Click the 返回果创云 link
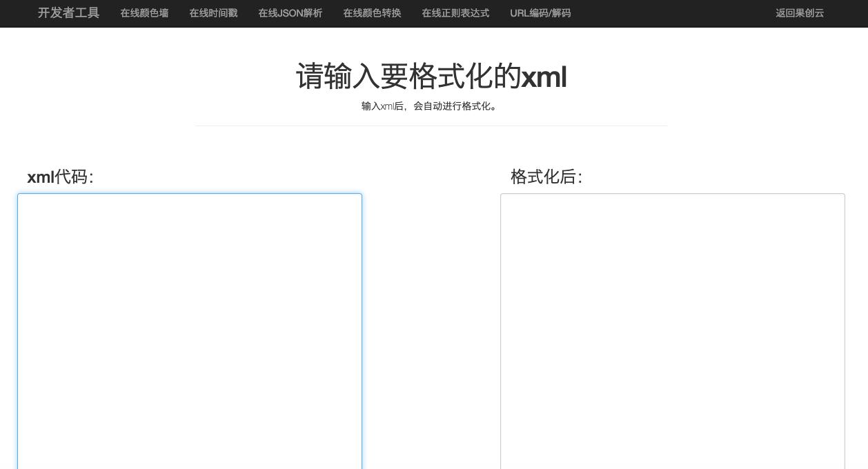 [800, 13]
